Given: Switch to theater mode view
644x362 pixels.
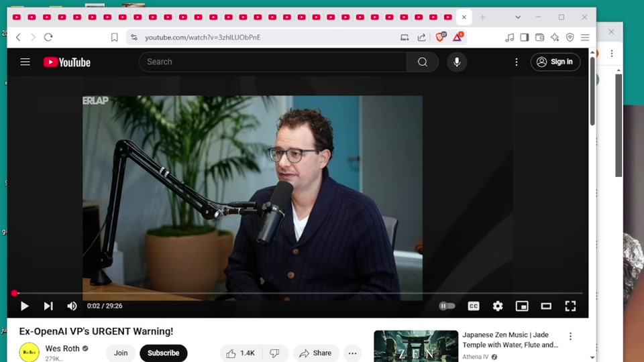Looking at the screenshot, I should tap(546, 306).
